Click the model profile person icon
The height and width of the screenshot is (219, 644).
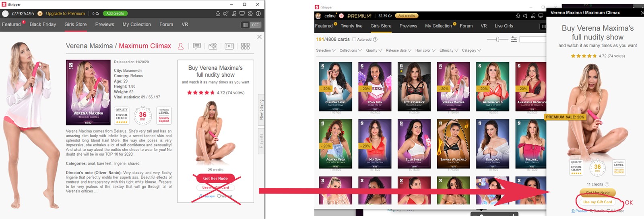(181, 46)
